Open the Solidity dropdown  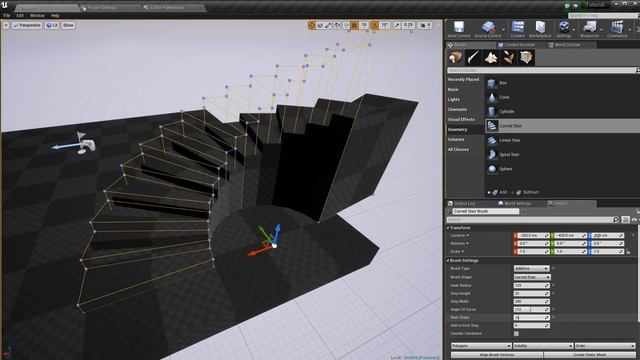(542, 346)
